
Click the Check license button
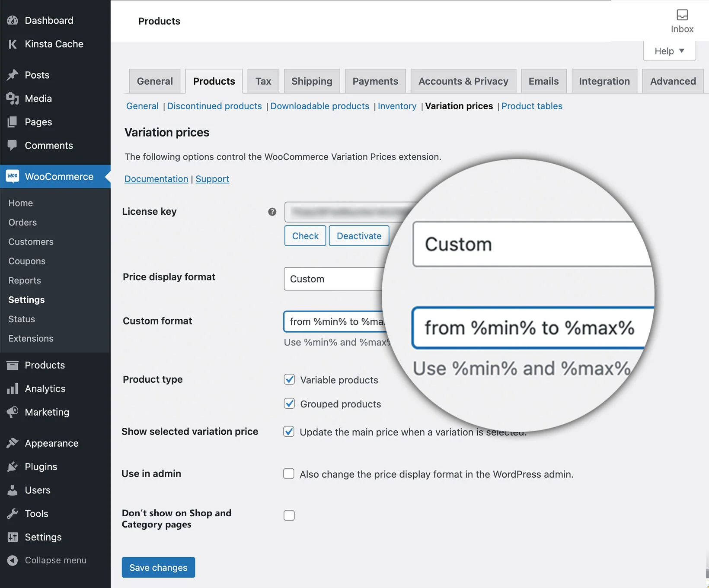coord(305,236)
